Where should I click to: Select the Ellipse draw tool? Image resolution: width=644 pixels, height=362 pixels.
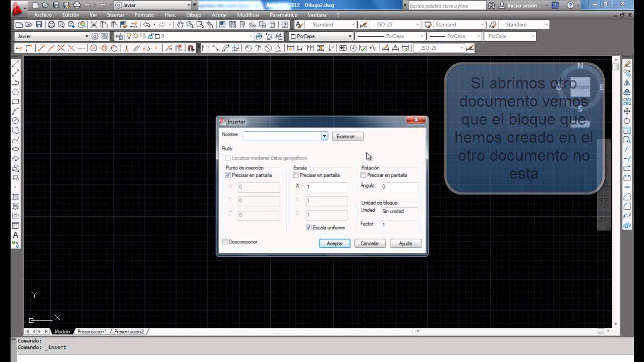pyautogui.click(x=16, y=149)
